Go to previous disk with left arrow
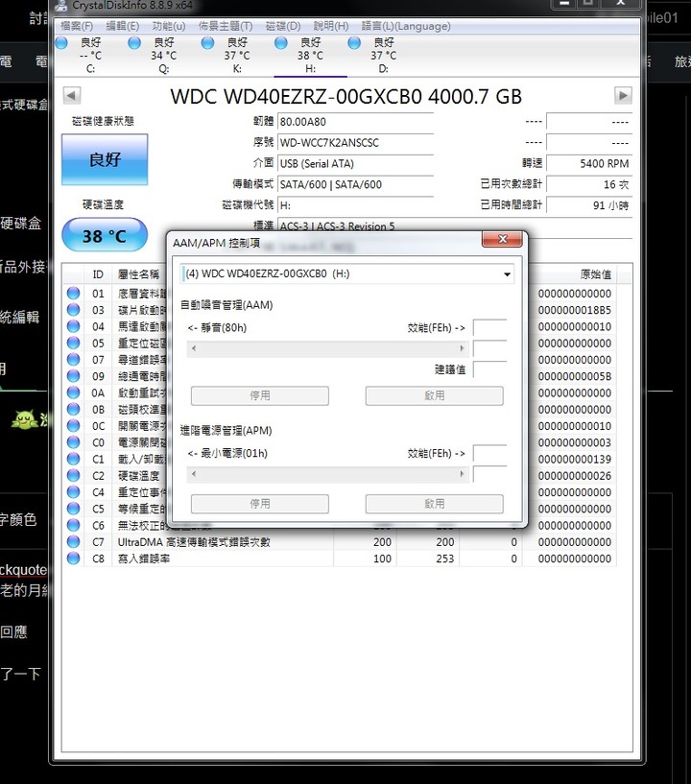 pos(72,95)
